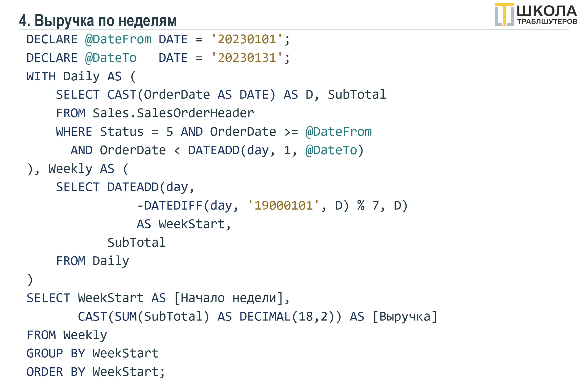The image size is (588, 390).
Task: Click '), Weekly AS (' line
Action: 78,169
